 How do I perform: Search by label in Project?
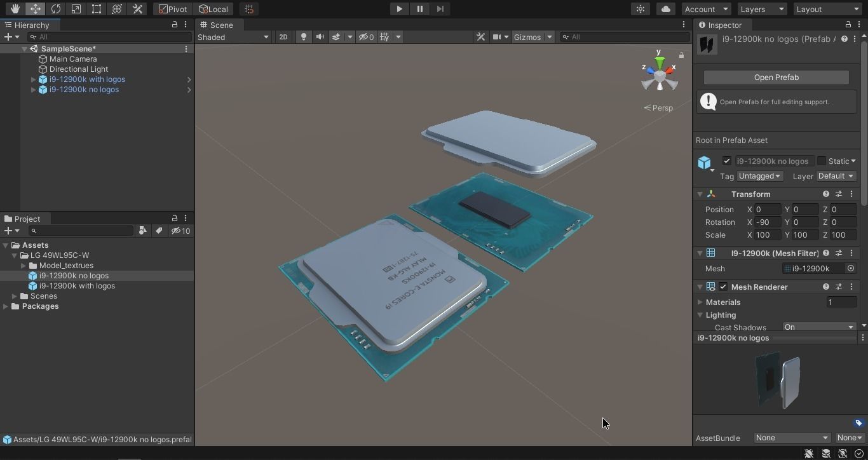click(159, 231)
